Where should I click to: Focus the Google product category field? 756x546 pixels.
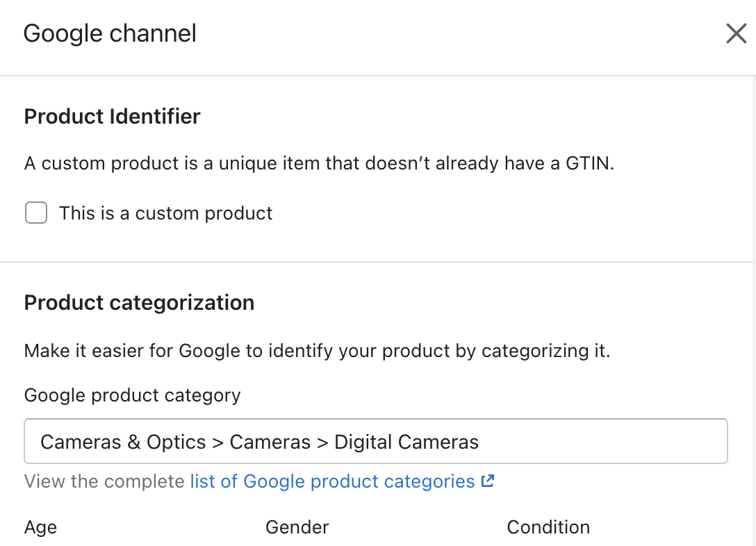tap(376, 441)
